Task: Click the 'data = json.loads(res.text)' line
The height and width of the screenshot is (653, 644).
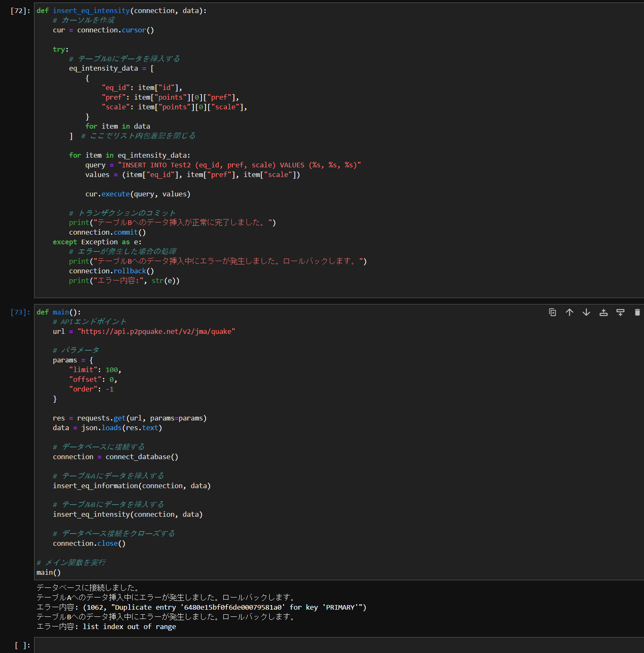Action: point(107,428)
